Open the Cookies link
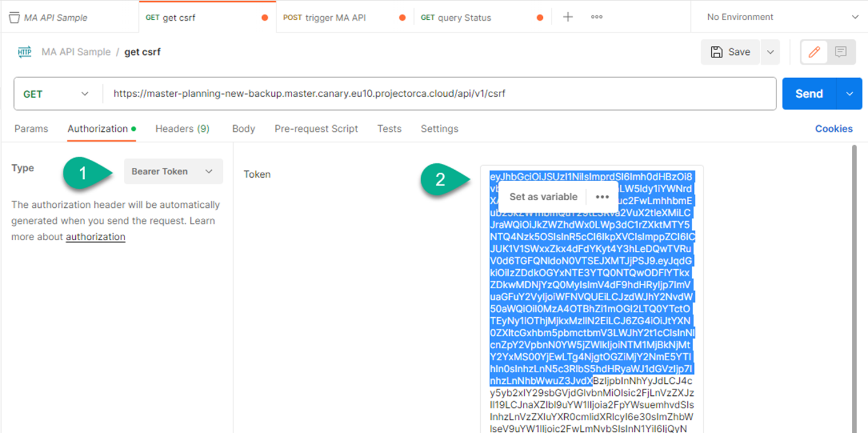This screenshot has width=868, height=433. 834,129
